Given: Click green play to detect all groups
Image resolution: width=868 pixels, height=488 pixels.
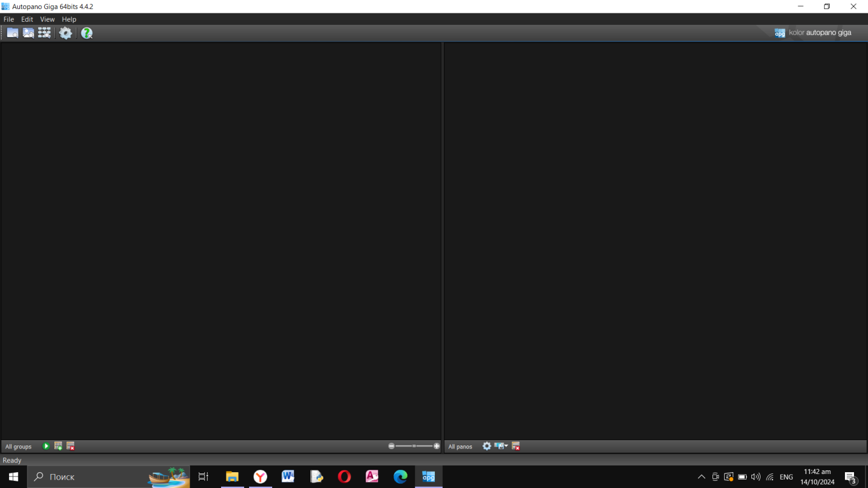Looking at the screenshot, I should click(46, 446).
